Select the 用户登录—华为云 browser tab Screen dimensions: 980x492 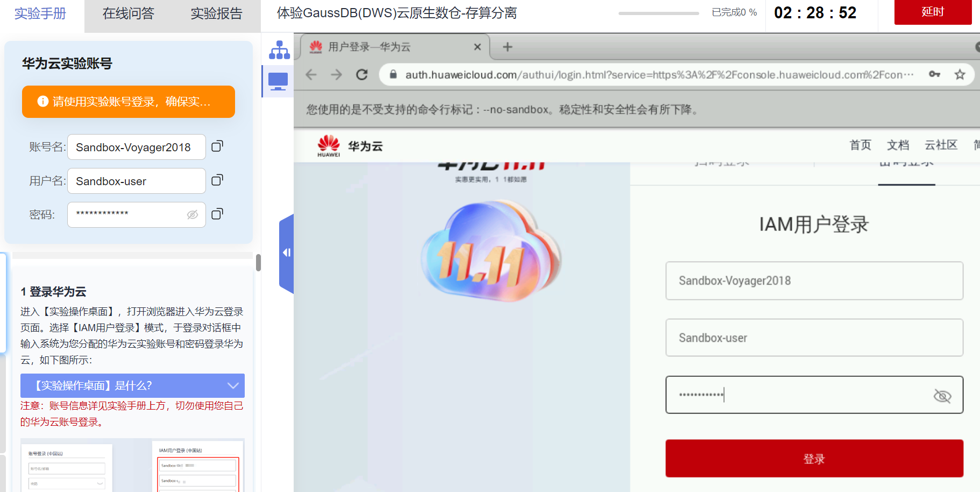[395, 47]
